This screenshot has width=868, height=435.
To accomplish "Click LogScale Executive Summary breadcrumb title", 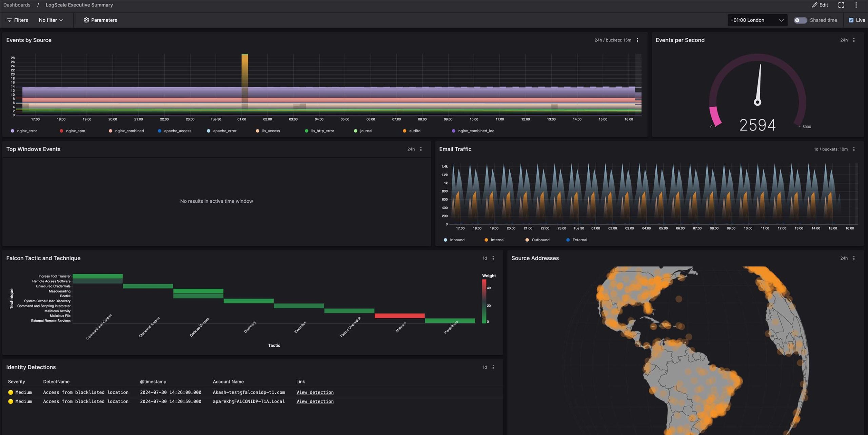I will [x=79, y=5].
